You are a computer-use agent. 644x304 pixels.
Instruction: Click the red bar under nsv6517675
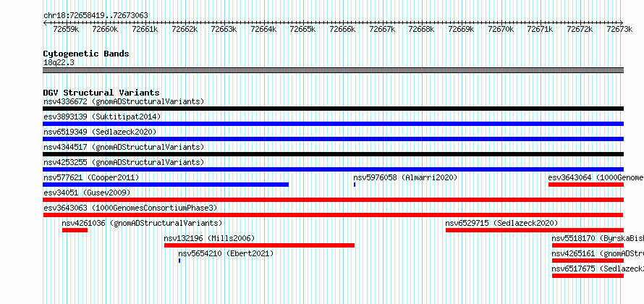point(588,276)
